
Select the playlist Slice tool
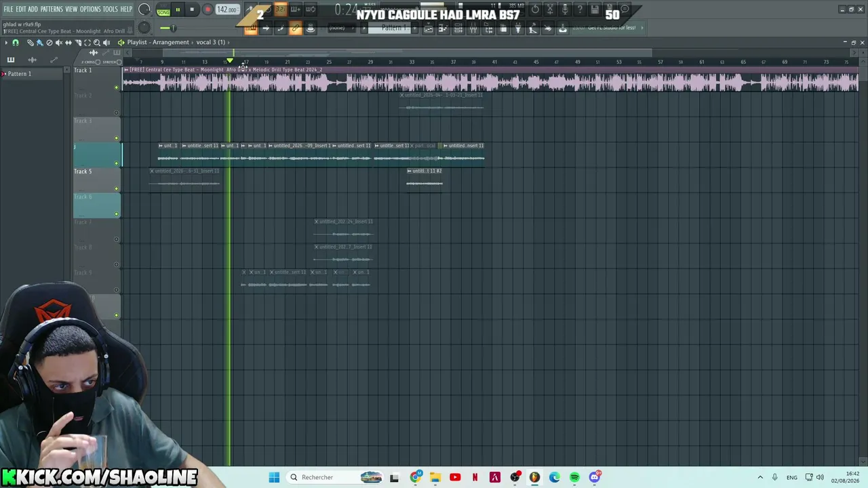[x=77, y=42]
